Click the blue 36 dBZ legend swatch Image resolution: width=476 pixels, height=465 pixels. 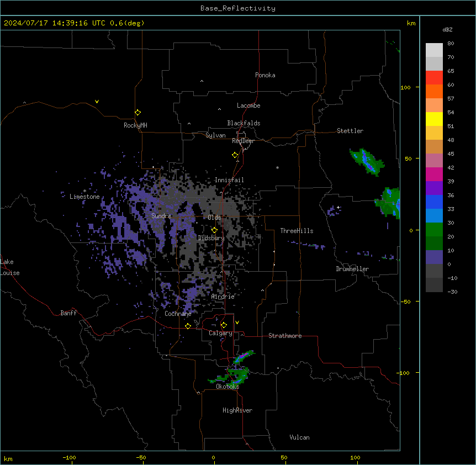(434, 202)
